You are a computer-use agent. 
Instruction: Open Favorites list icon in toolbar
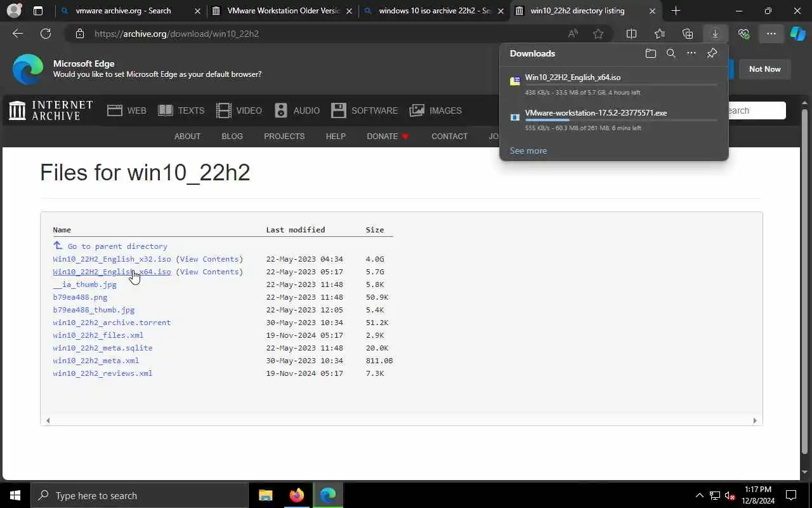660,34
